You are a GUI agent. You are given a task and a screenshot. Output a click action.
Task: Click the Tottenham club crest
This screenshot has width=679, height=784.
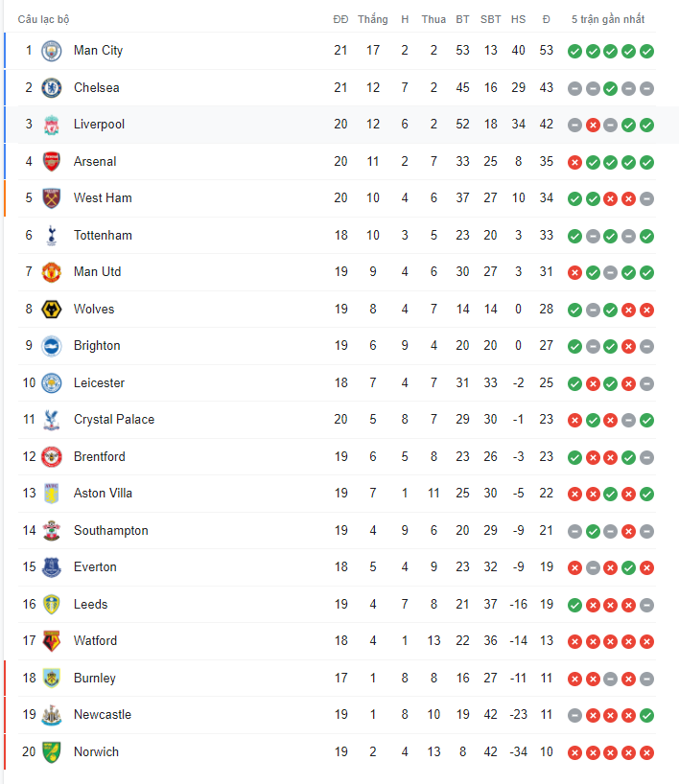[52, 236]
